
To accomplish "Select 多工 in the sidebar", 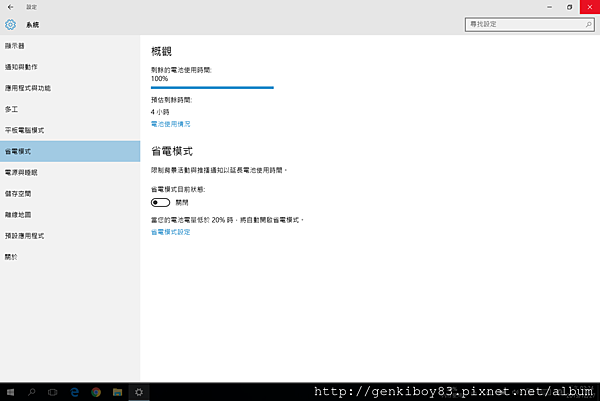I will [70, 109].
